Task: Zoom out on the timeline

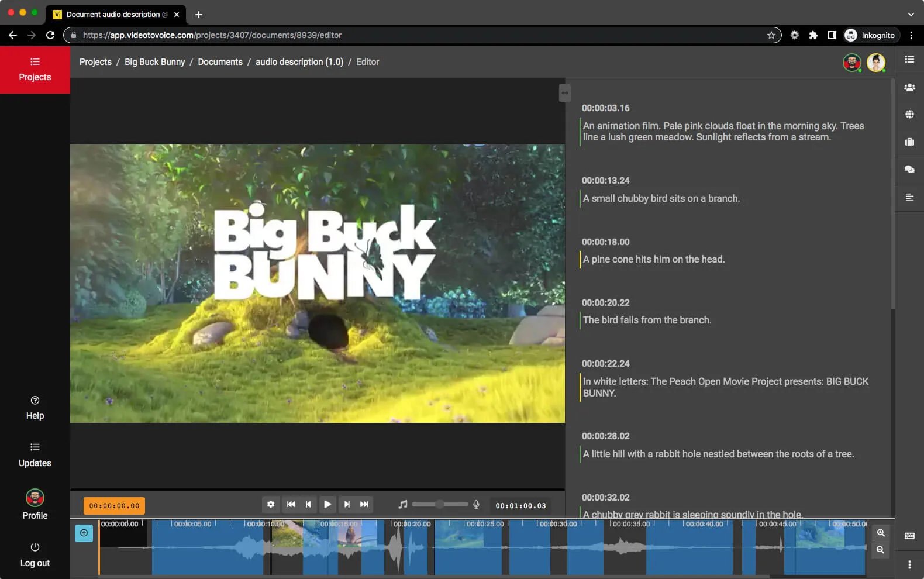Action: tap(881, 550)
